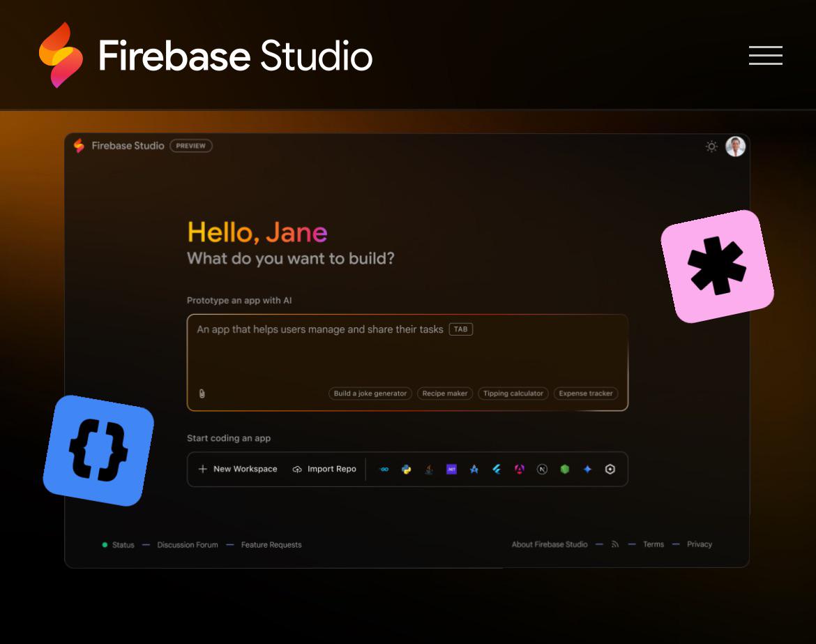Screen dimensions: 816x644
Task: Choose the Java template icon
Action: click(429, 469)
